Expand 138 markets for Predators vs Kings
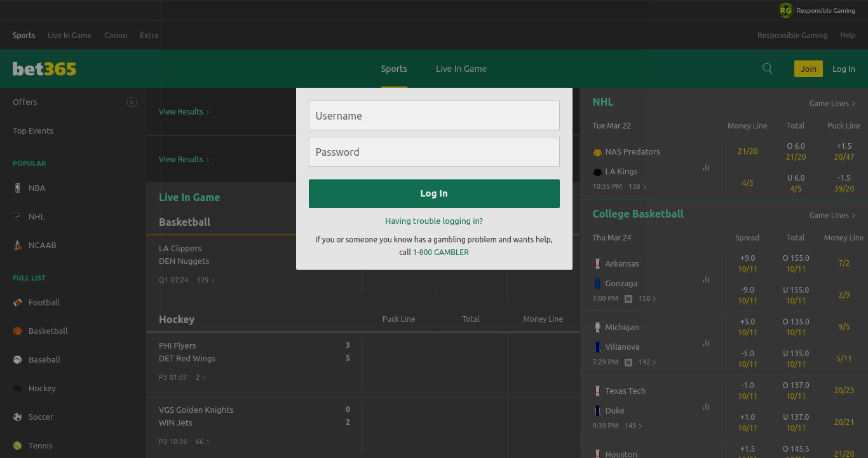The height and width of the screenshot is (458, 868). coord(637,186)
